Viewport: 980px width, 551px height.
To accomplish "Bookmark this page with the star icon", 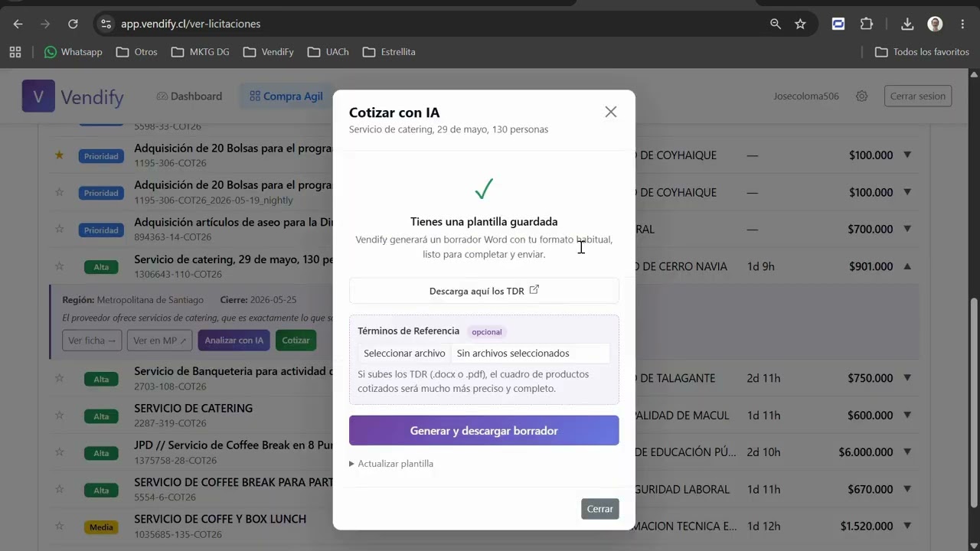I will [x=800, y=24].
